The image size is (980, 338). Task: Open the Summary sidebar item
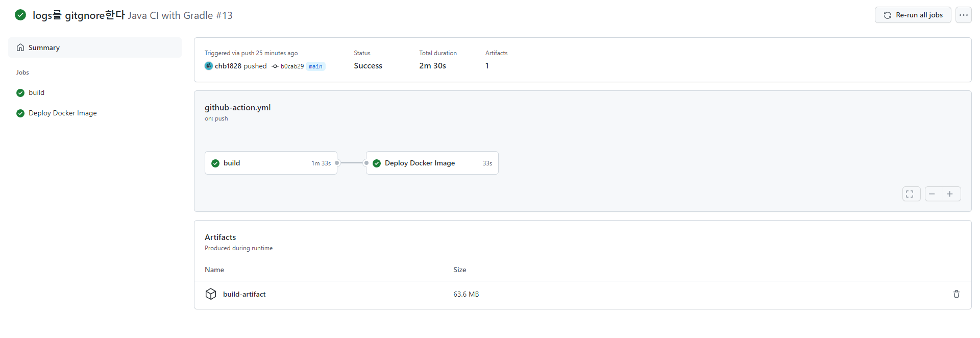(95, 47)
